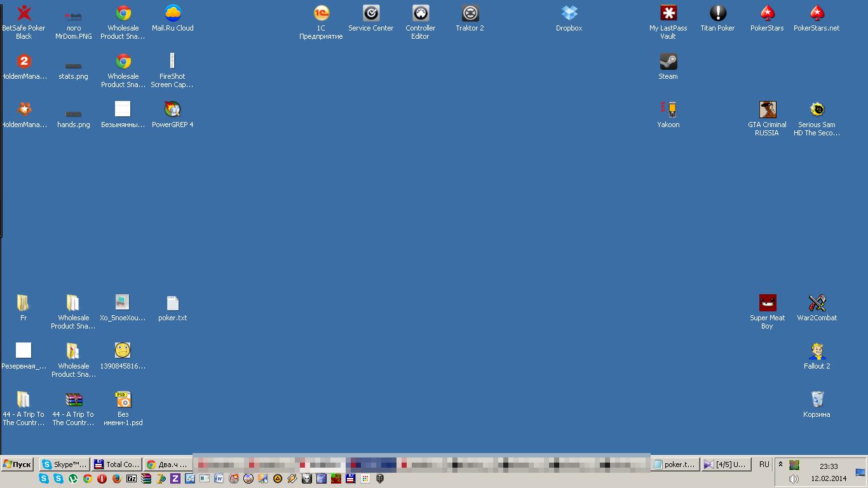
Task: Launch Titan Poker from the desktop
Action: point(718,18)
